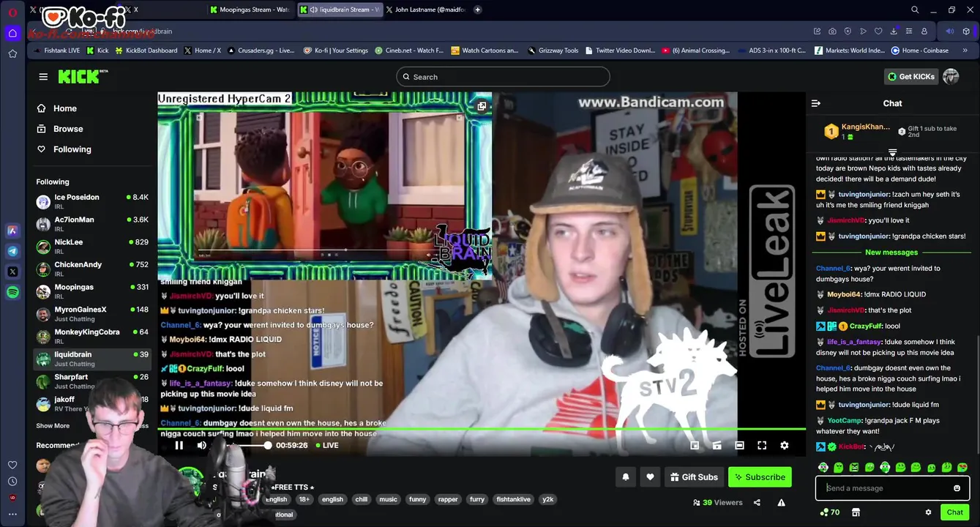
Task: Jump to LIVE in the player
Action: [x=326, y=445]
